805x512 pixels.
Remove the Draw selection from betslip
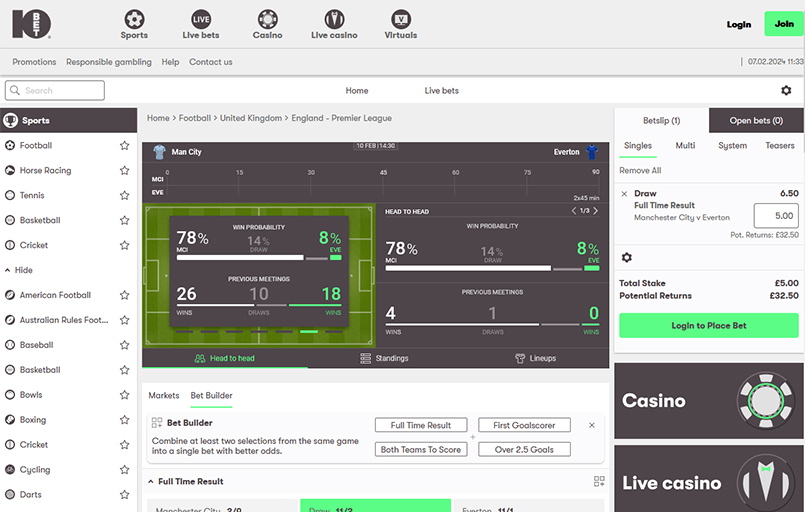pos(624,194)
